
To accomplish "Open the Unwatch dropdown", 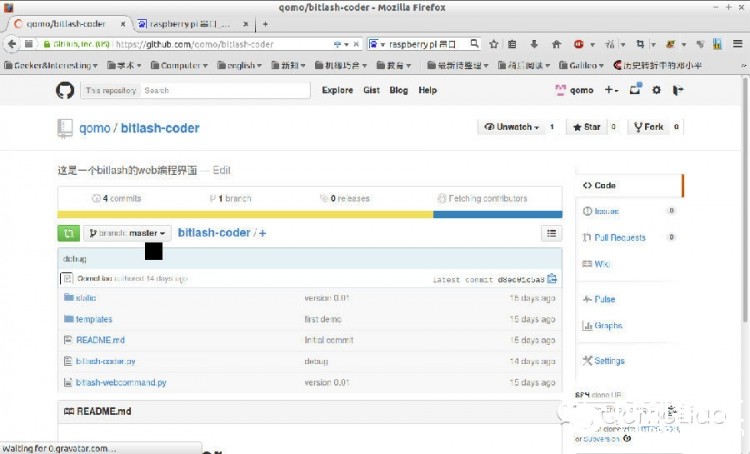I will 511,127.
